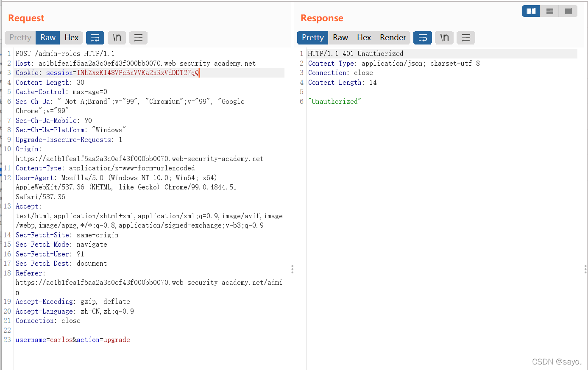Click the response 'Connection: close' header
588x370 pixels.
340,73
